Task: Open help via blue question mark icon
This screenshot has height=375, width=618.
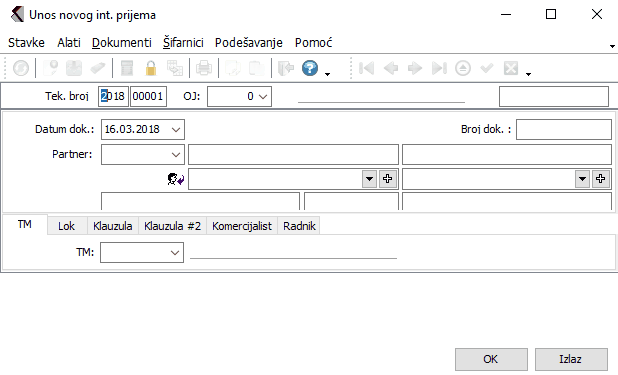Action: pyautogui.click(x=310, y=68)
